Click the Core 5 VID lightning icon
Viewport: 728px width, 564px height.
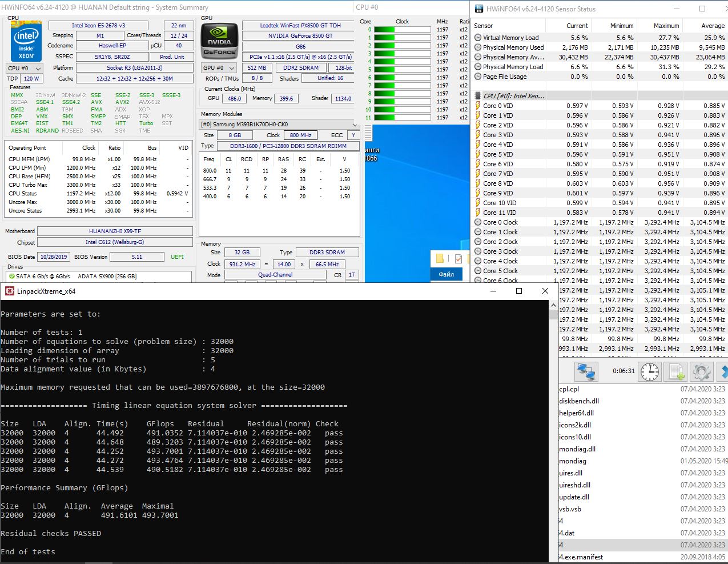[x=478, y=154]
